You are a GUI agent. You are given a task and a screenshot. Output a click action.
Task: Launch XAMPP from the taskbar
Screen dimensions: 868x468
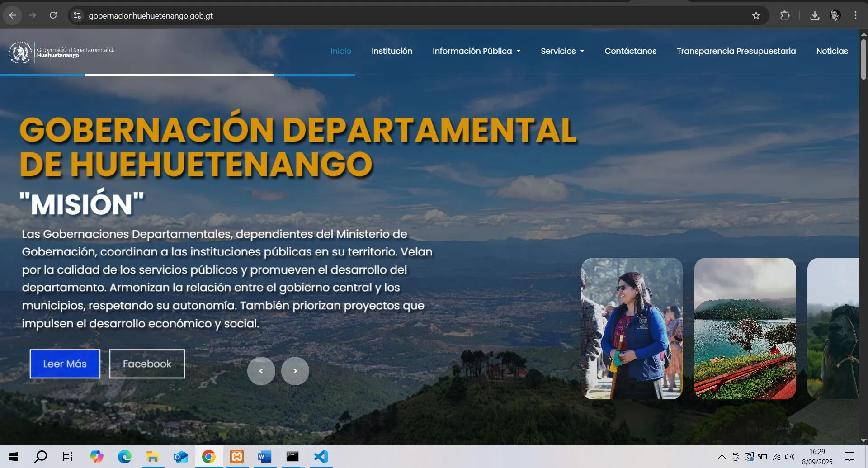[x=236, y=456]
